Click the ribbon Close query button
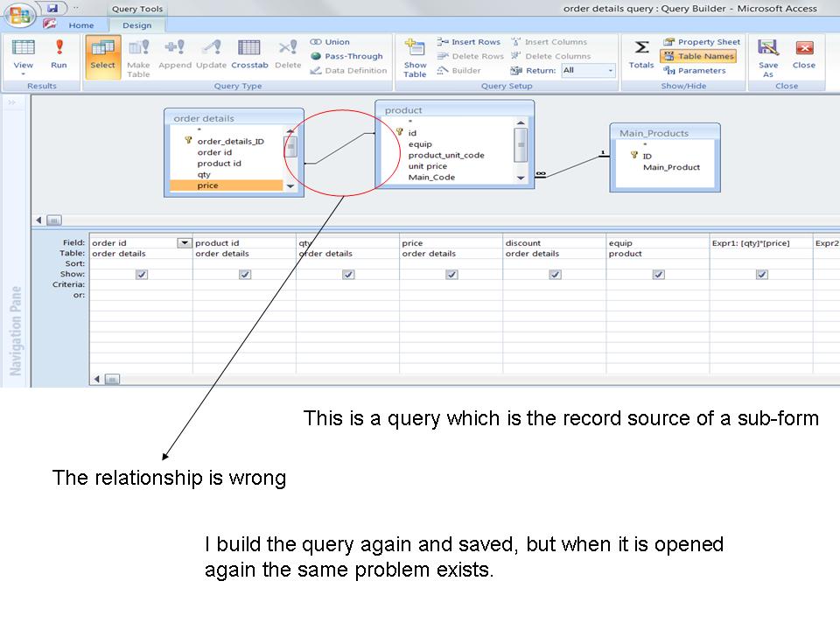Screen dimensions: 840x630 pos(803,53)
